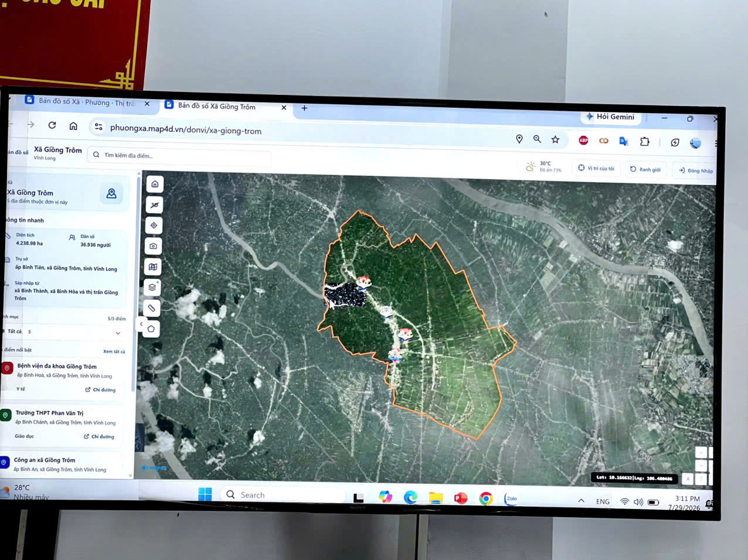Get directions to Trường THPT Phan Văn Trị
Screen dimensions: 748x560
(99, 436)
